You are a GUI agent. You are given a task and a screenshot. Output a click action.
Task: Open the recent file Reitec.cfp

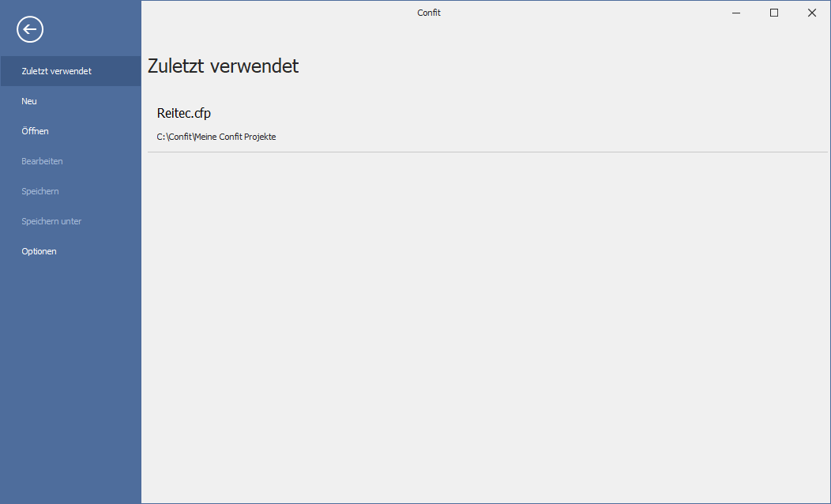click(x=184, y=113)
